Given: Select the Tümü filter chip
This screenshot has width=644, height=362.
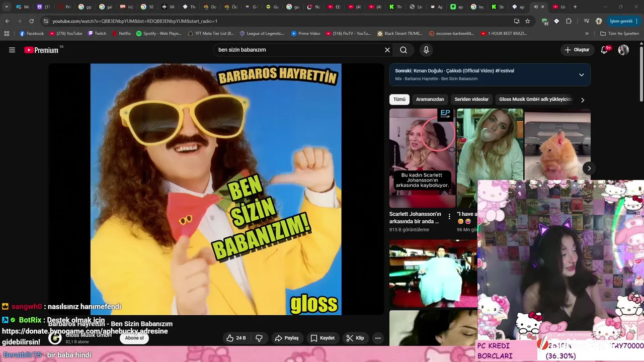Looking at the screenshot, I should coord(399,100).
